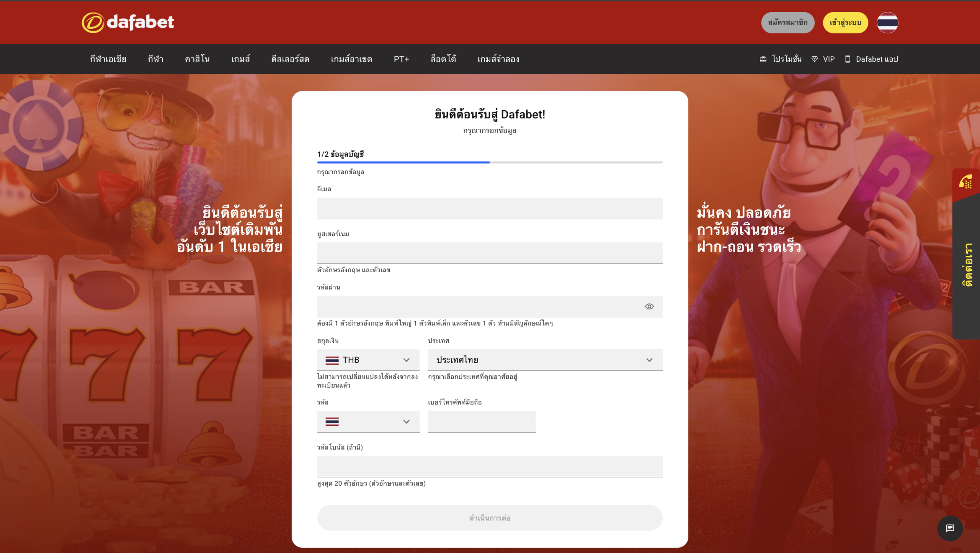Go to the คาสิโน section

click(x=197, y=59)
